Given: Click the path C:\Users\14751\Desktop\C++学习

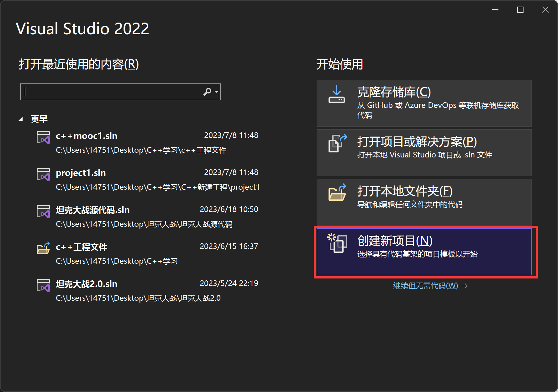Looking at the screenshot, I should coord(117,261).
